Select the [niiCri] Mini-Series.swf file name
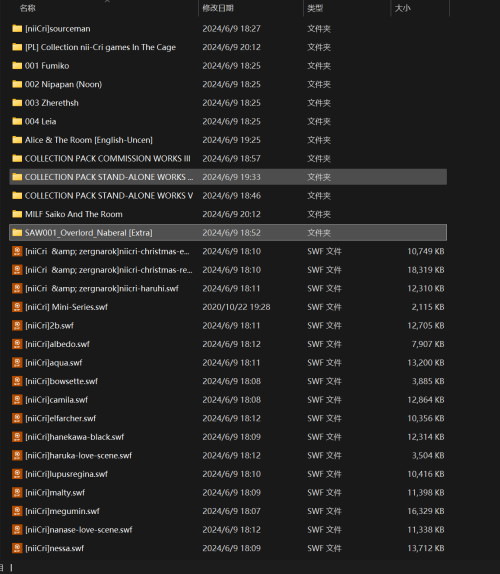The height and width of the screenshot is (574, 500). tap(66, 307)
